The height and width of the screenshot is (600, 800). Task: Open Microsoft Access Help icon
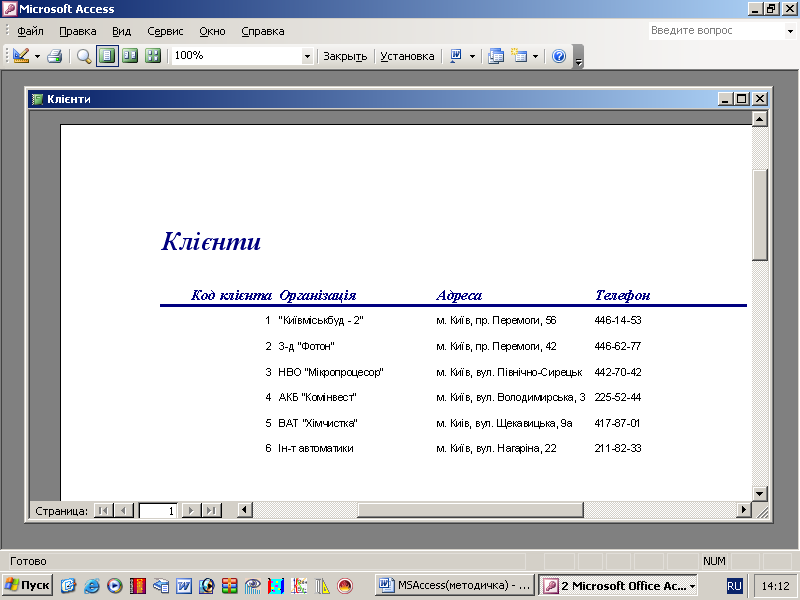559,56
